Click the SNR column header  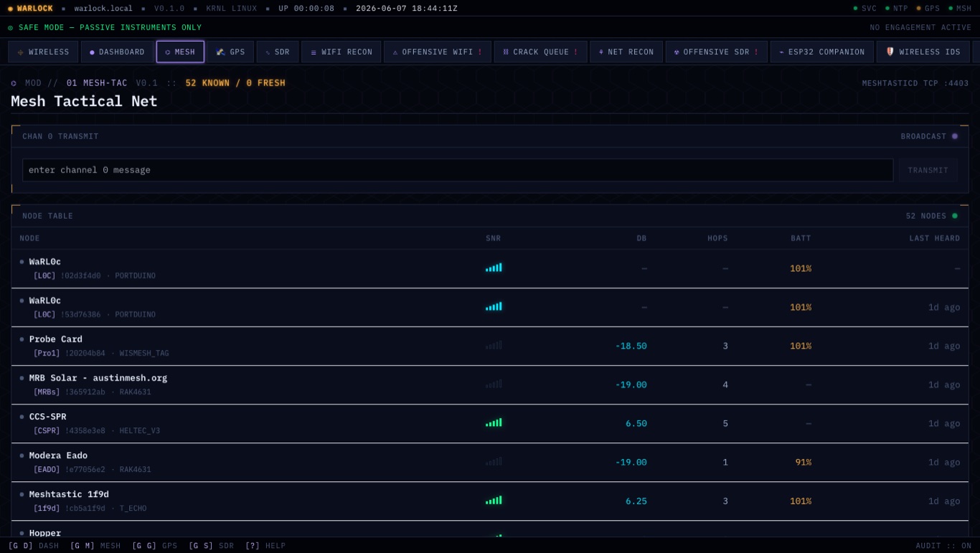coord(493,238)
